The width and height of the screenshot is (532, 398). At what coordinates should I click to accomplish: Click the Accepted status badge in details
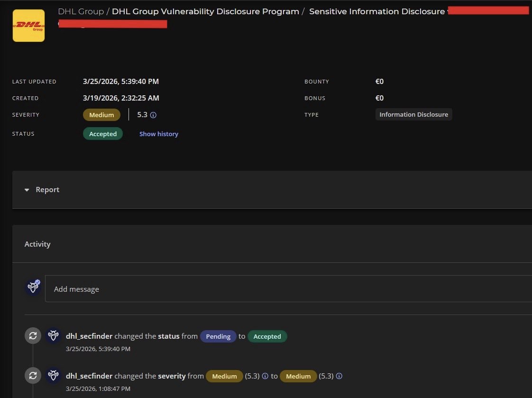103,134
